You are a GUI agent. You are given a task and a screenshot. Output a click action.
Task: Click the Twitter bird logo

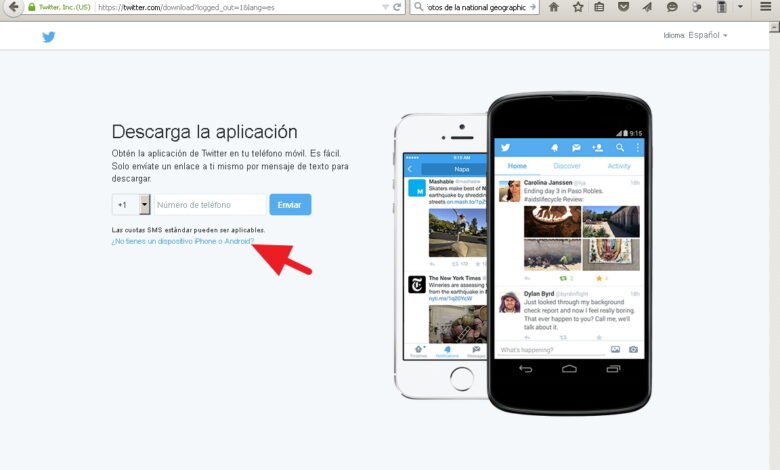coord(48,37)
